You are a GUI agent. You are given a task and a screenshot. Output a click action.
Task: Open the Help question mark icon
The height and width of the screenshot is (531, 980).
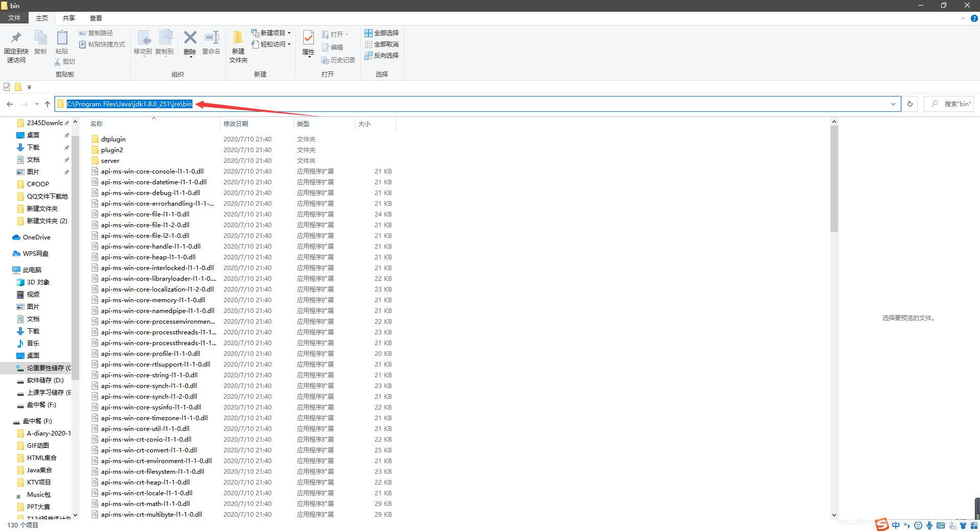(x=974, y=18)
